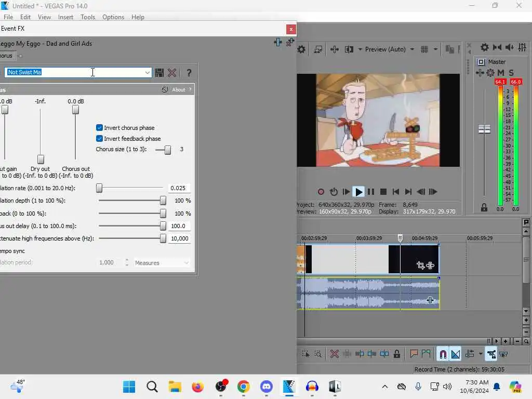
Task: Open the Measures unit dropdown
Action: tap(162, 262)
